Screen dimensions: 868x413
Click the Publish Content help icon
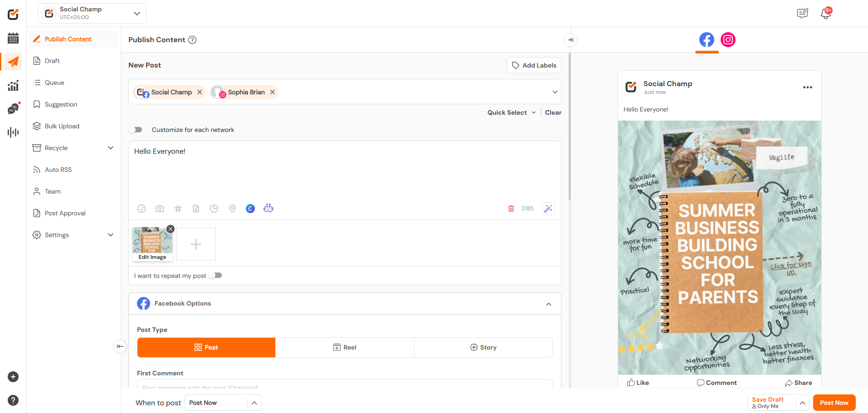pos(192,40)
